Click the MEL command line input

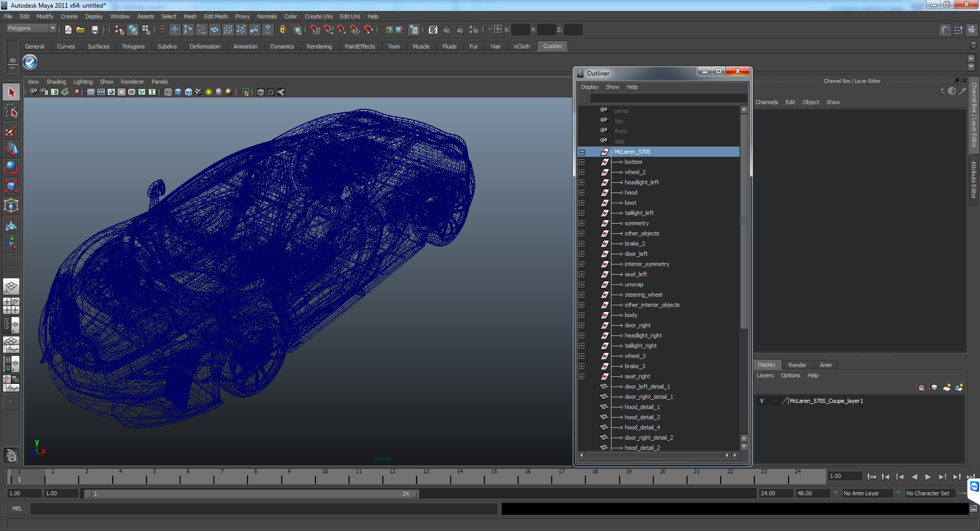tap(263, 509)
